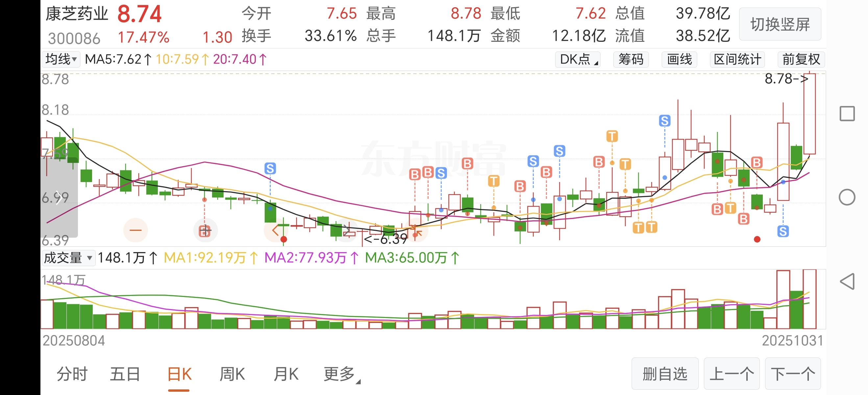Click the 删自选 button

pyautogui.click(x=664, y=374)
